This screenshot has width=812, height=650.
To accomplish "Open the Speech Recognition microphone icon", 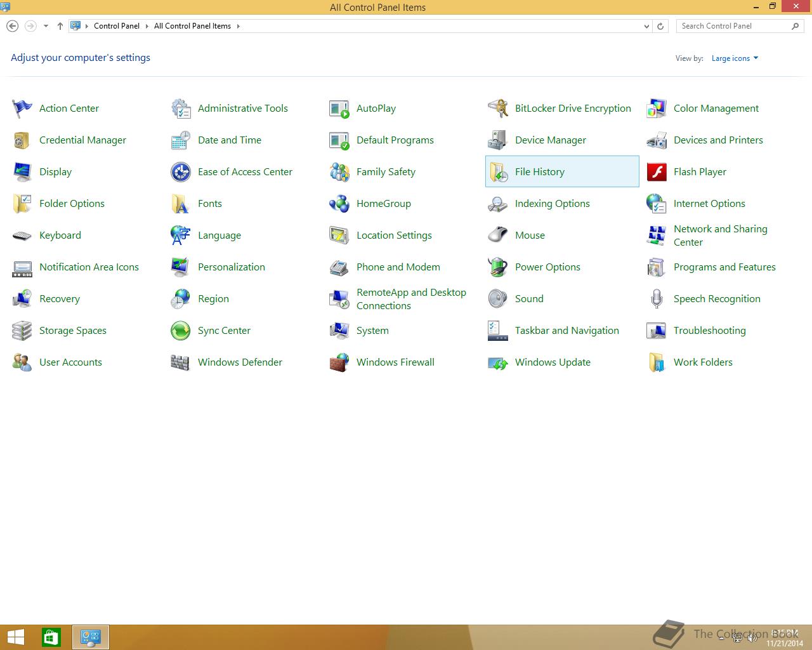I will (657, 299).
